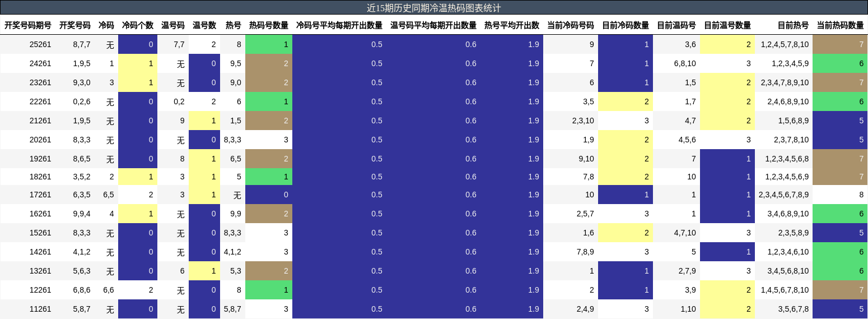Select period number 18261
The height and width of the screenshot is (319, 868).
click(40, 177)
